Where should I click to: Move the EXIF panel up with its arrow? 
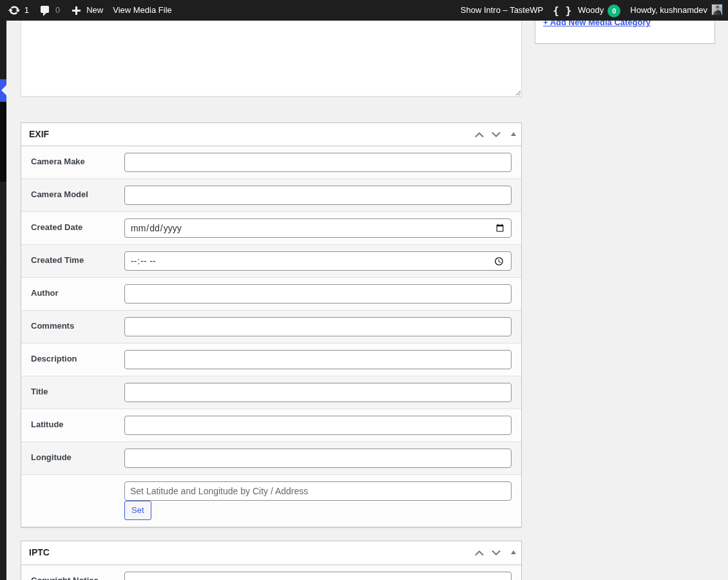click(479, 135)
